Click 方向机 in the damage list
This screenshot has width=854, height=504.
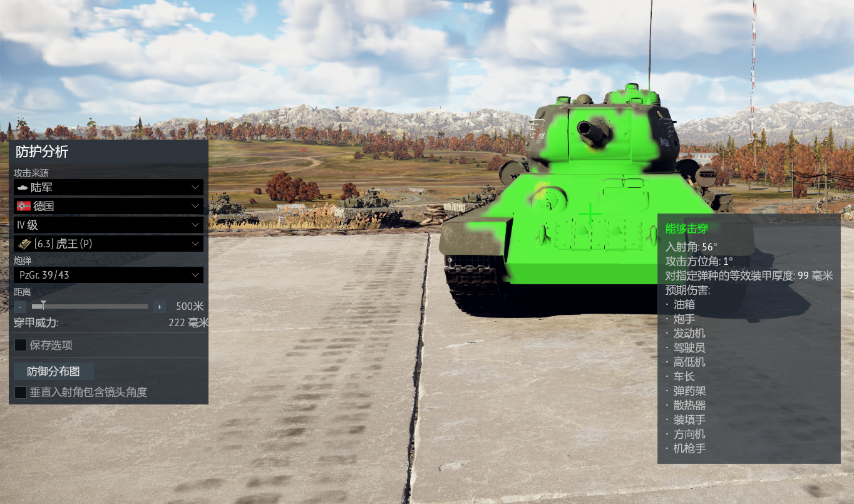point(689,435)
